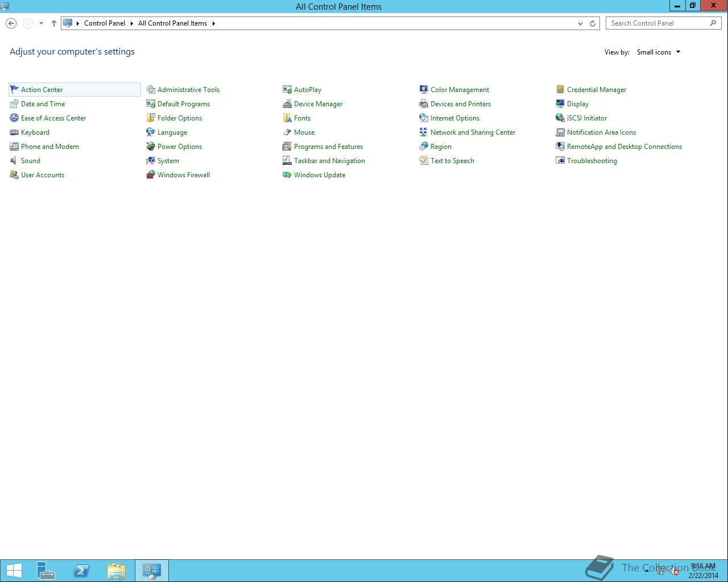Open the Language settings link

(x=172, y=132)
